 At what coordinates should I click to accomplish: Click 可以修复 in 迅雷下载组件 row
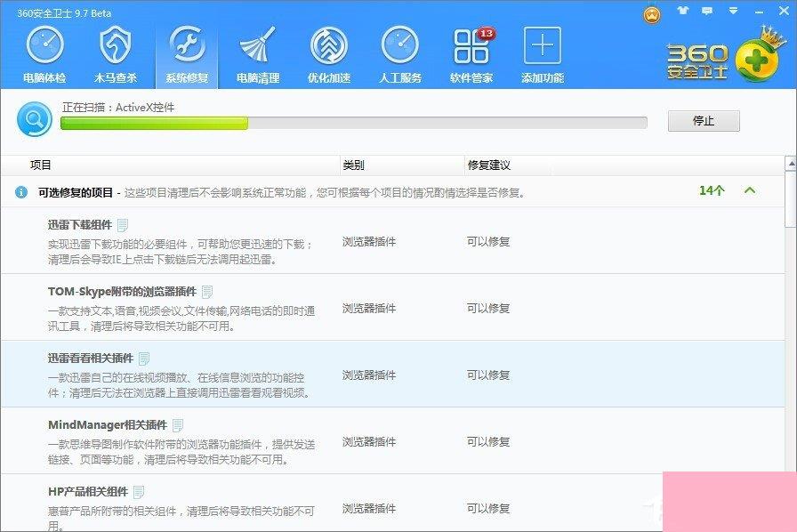pyautogui.click(x=488, y=242)
